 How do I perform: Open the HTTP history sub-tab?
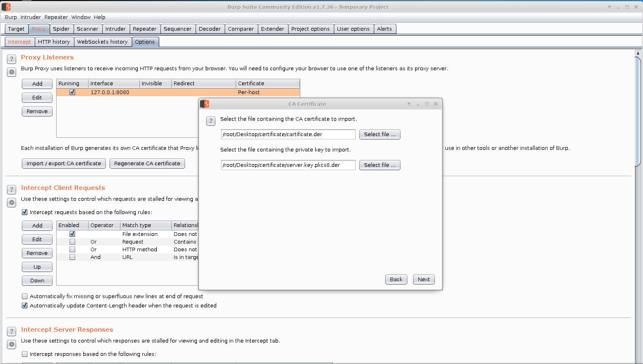pyautogui.click(x=54, y=42)
